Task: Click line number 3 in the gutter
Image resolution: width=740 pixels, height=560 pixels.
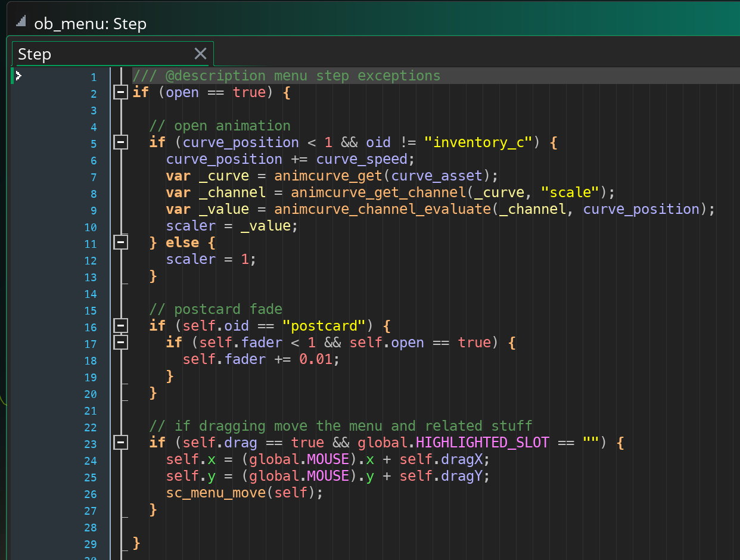Action: tap(94, 110)
